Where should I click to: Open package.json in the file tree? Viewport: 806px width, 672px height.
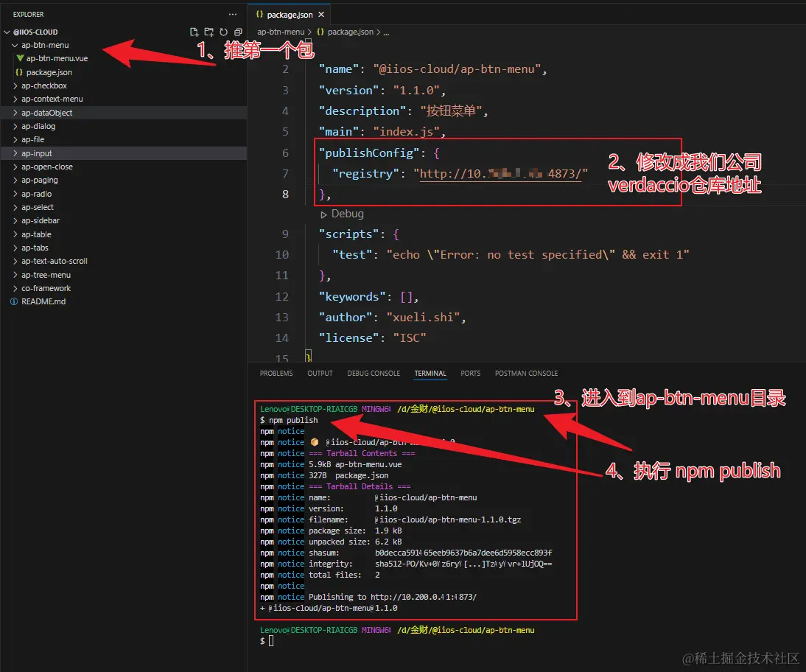click(49, 72)
